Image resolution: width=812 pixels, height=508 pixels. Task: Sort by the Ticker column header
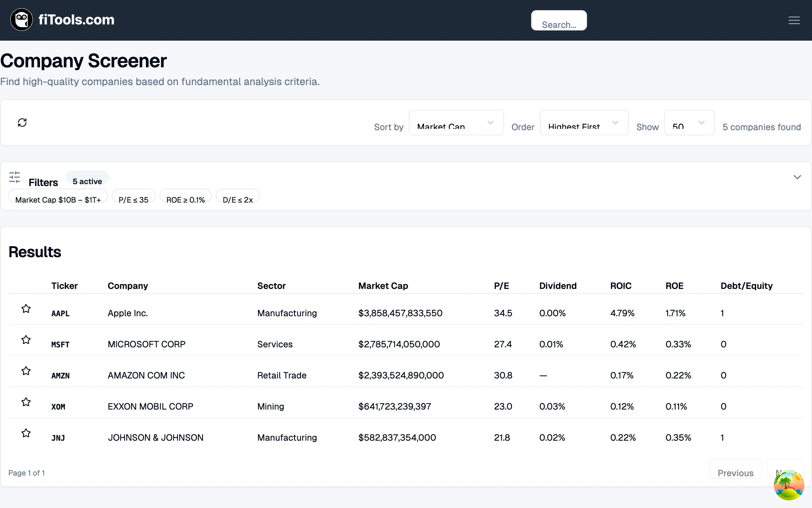coord(64,285)
